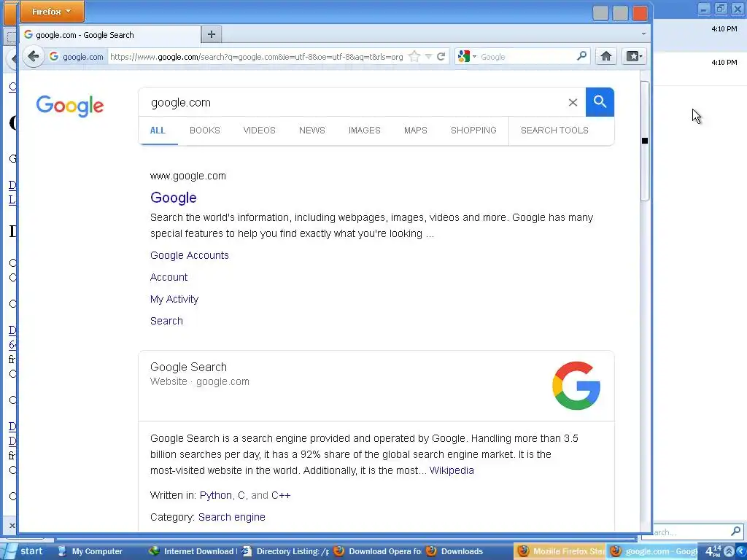
Task: Clear the search query with X
Action: tap(573, 102)
